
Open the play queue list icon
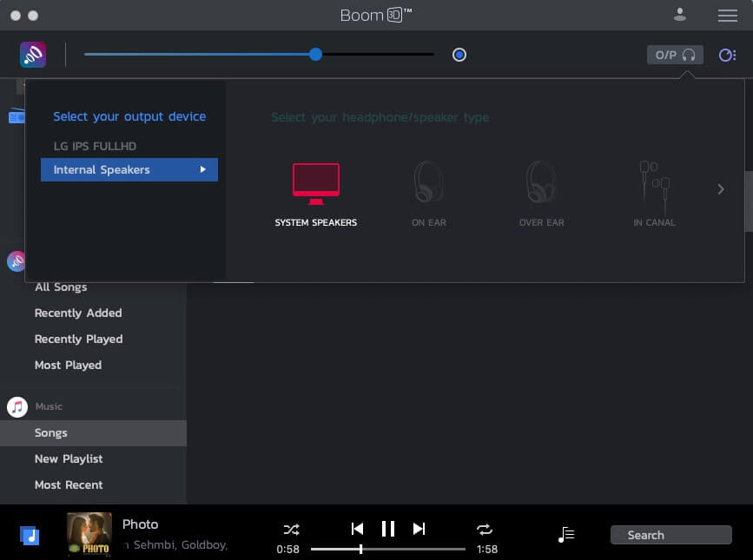click(x=566, y=534)
